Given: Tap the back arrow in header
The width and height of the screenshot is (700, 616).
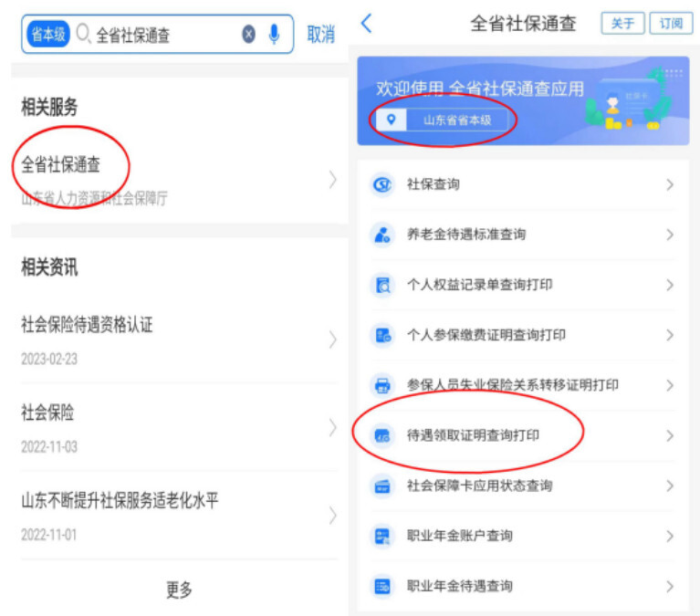Looking at the screenshot, I should (367, 24).
